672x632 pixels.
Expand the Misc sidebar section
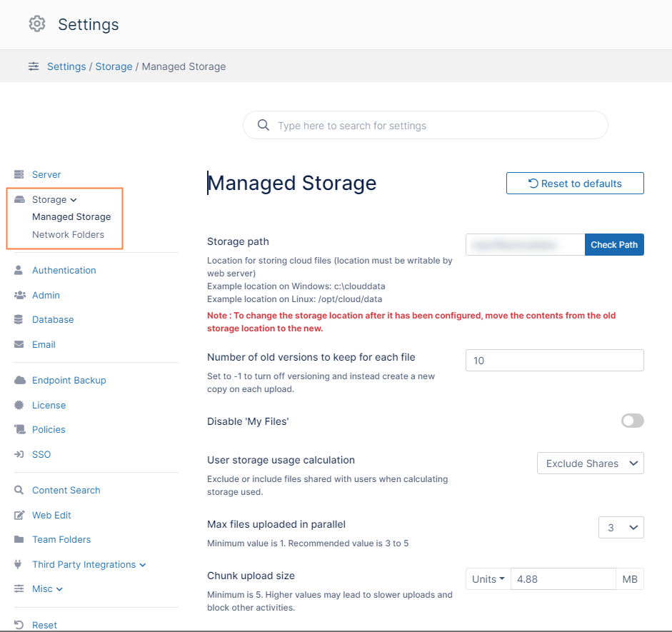click(46, 588)
